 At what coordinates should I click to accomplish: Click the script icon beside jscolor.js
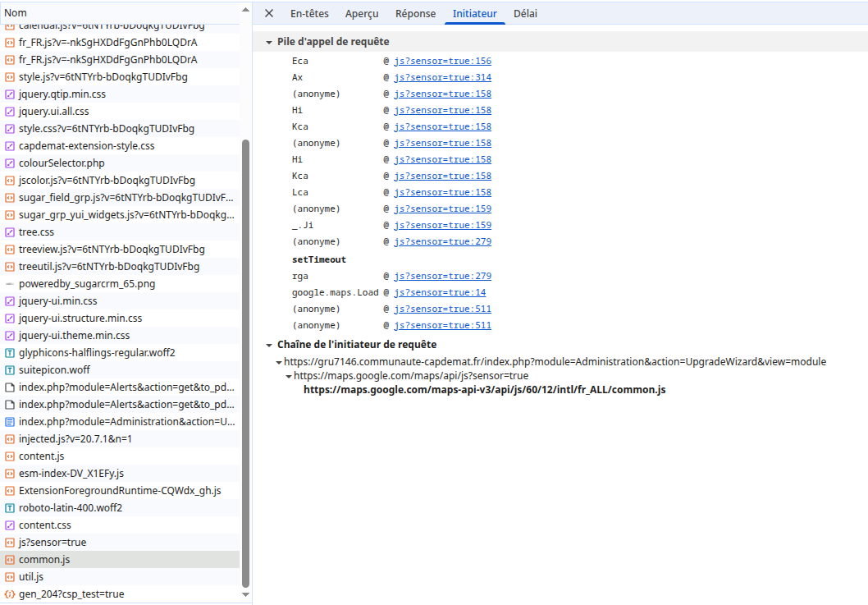9,181
